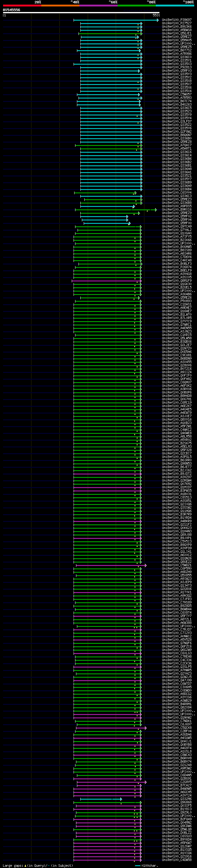
Task: Click label UniRef100_Q5MF02
Action: 176,216
